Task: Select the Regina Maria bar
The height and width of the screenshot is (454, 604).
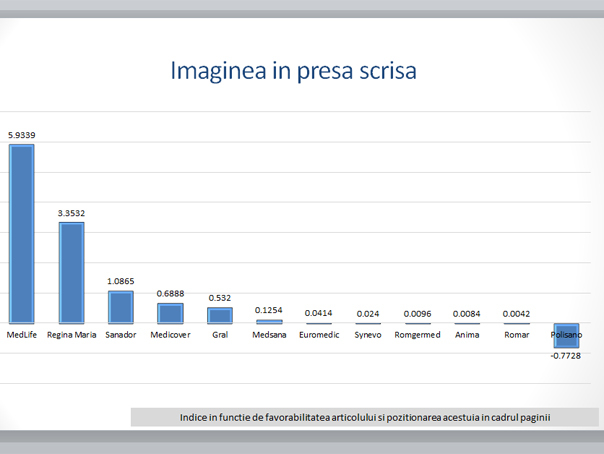Action: 71,273
